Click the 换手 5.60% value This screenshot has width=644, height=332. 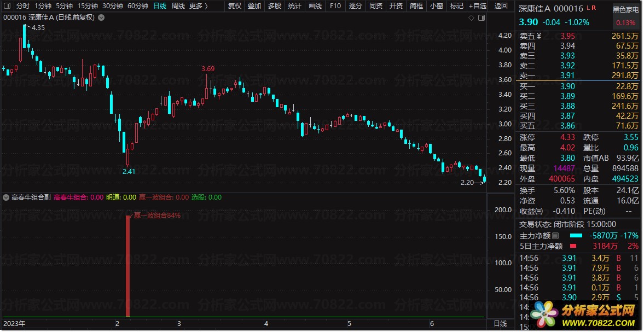[564, 190]
